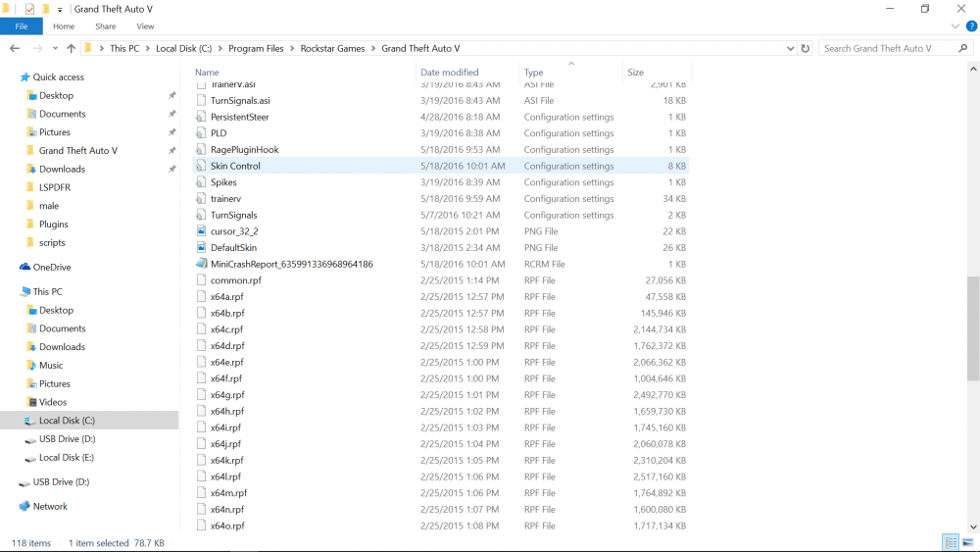The image size is (980, 552).
Task: Select OneDrive in the navigation pane
Action: [x=51, y=267]
